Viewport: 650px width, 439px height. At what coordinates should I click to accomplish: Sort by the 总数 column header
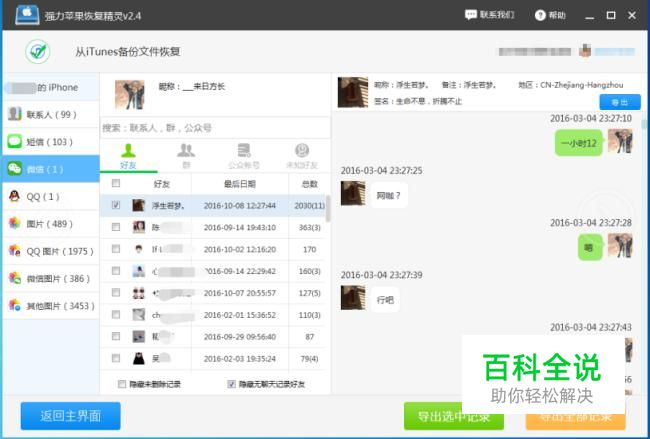click(309, 184)
